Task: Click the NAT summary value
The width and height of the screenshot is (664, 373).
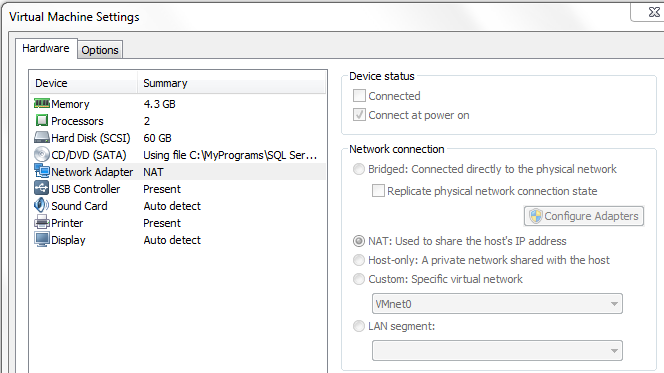Action: point(153,172)
